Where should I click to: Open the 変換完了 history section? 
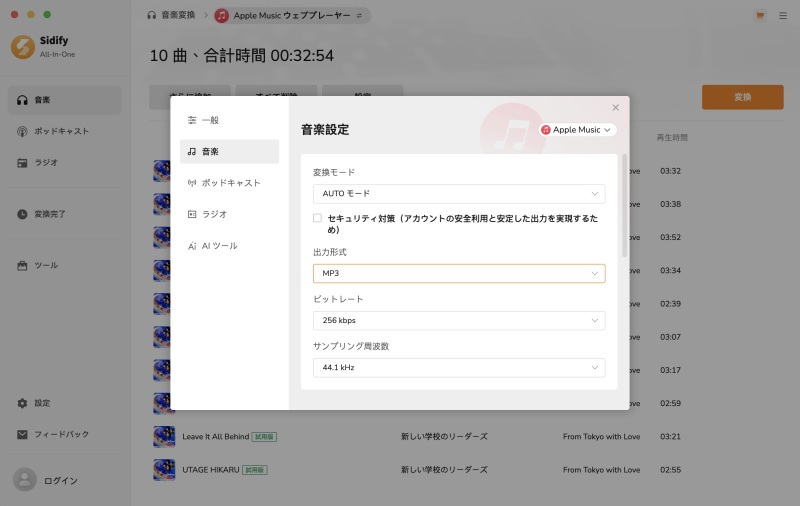point(64,214)
